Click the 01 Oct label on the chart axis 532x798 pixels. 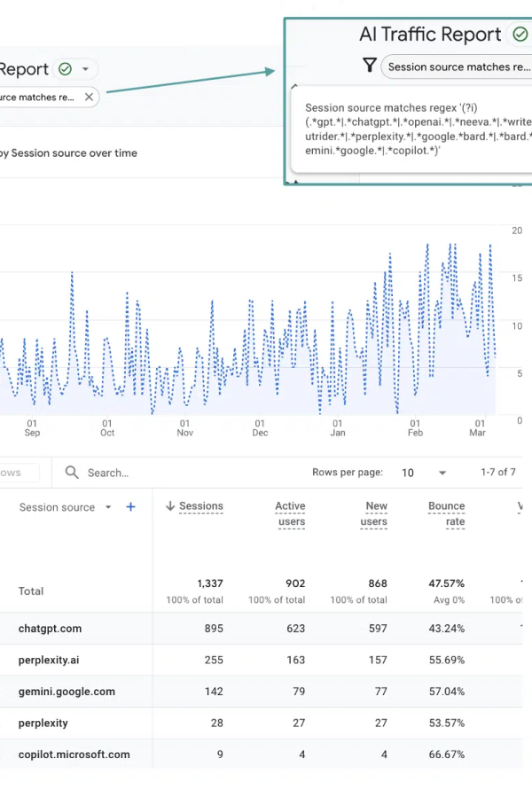click(x=107, y=428)
